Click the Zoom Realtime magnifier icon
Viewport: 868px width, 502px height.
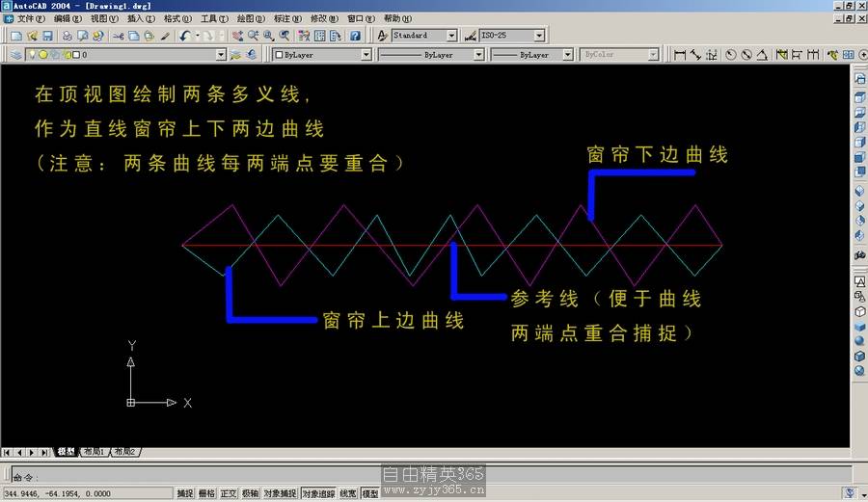tap(253, 36)
